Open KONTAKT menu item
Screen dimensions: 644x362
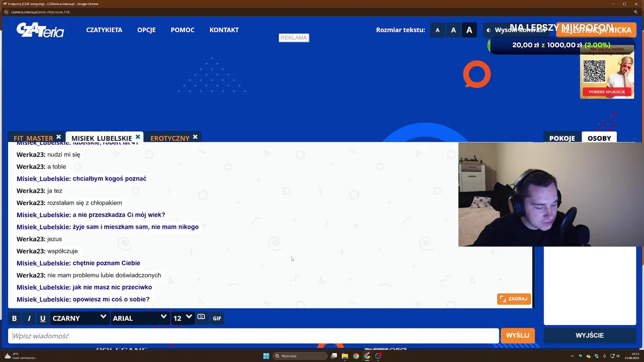(224, 30)
